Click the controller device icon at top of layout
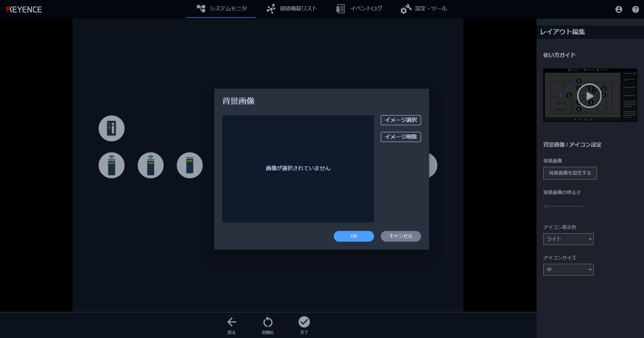Screen dimensions: 644x338 coord(111,128)
